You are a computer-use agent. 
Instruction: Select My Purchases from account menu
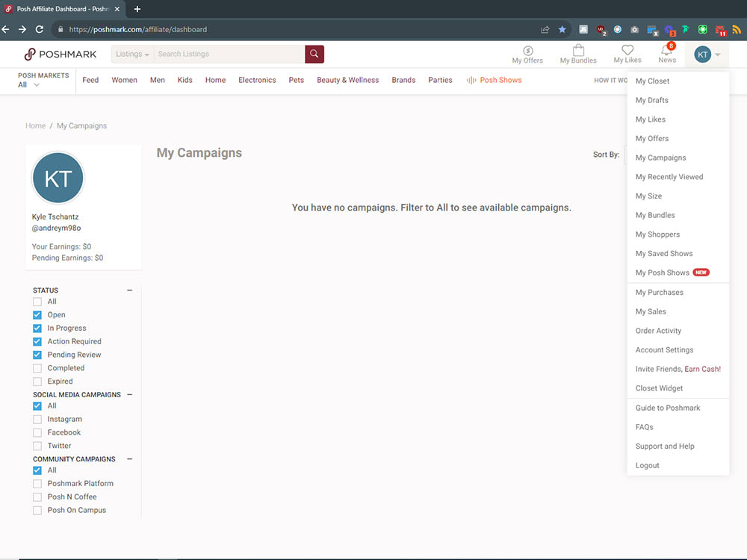point(660,293)
